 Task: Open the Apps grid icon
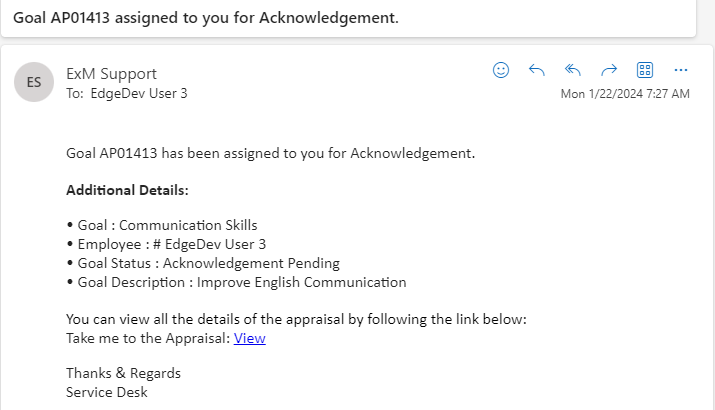(645, 70)
